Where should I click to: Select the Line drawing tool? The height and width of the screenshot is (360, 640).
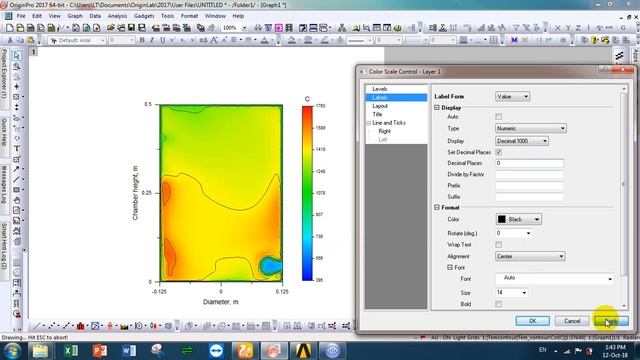pyautogui.click(x=16, y=179)
